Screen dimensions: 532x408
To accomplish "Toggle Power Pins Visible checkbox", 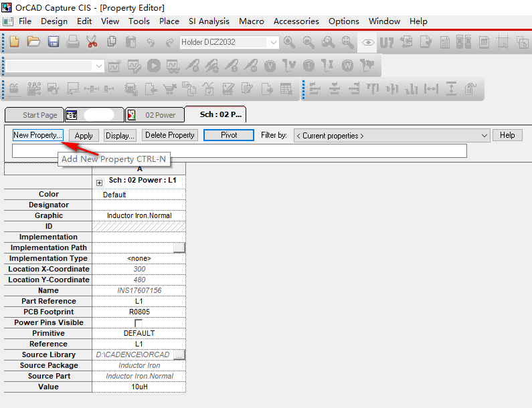I will (x=139, y=323).
